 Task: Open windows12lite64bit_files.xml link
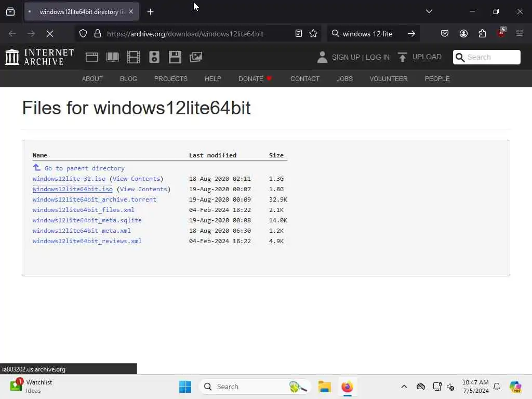[x=84, y=210]
